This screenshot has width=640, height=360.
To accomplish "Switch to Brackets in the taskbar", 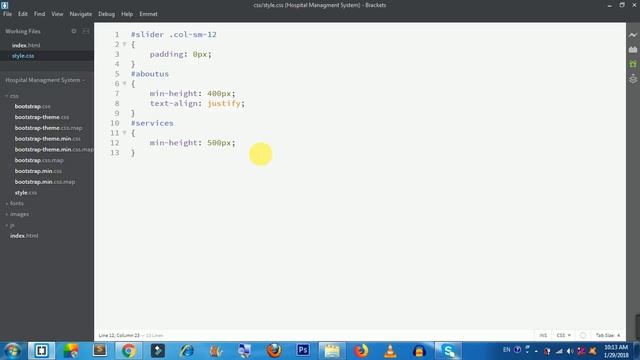I will point(41,351).
